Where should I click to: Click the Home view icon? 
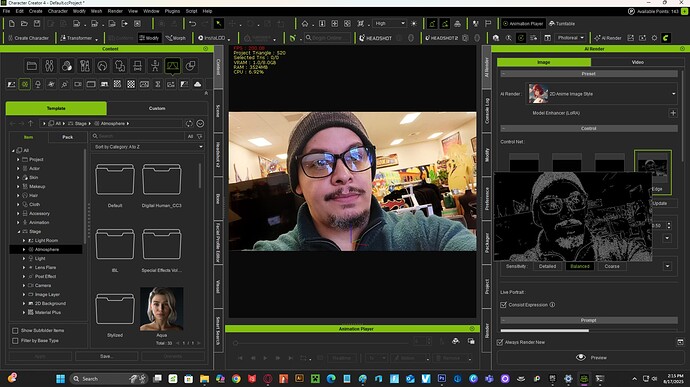tap(305, 23)
